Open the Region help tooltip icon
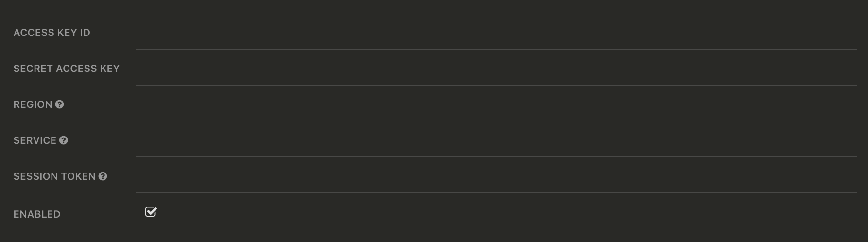 click(59, 104)
